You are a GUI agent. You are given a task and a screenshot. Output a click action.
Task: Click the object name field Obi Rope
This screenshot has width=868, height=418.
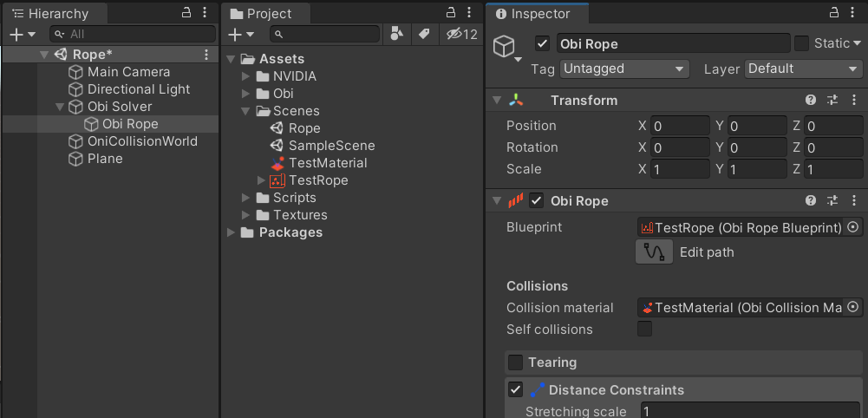click(x=673, y=43)
